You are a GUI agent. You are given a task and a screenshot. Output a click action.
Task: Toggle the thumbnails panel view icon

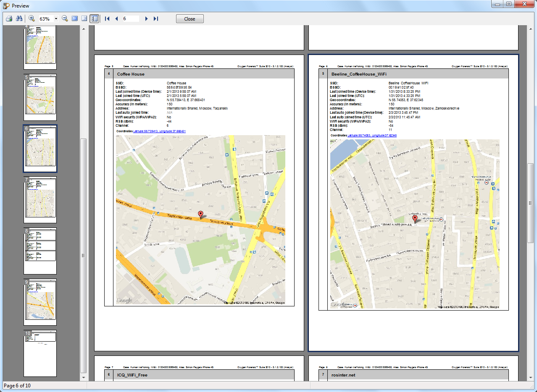[x=95, y=18]
